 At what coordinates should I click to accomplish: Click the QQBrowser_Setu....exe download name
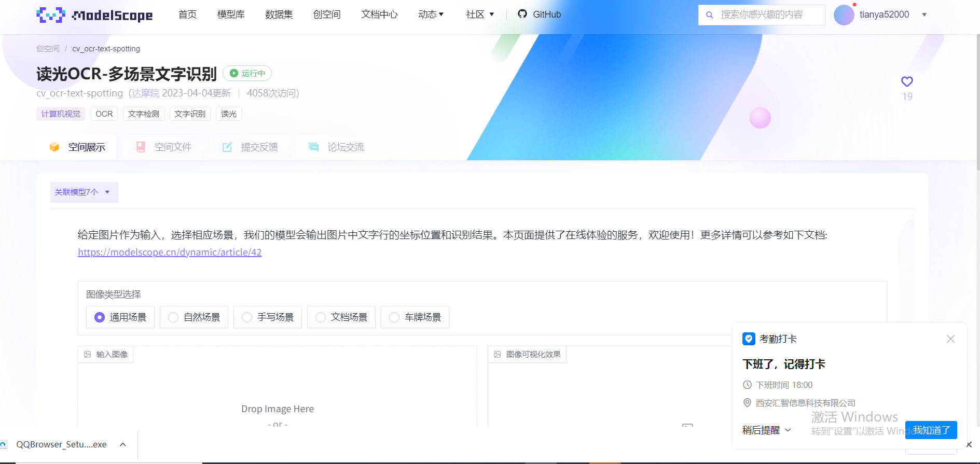[x=61, y=444]
